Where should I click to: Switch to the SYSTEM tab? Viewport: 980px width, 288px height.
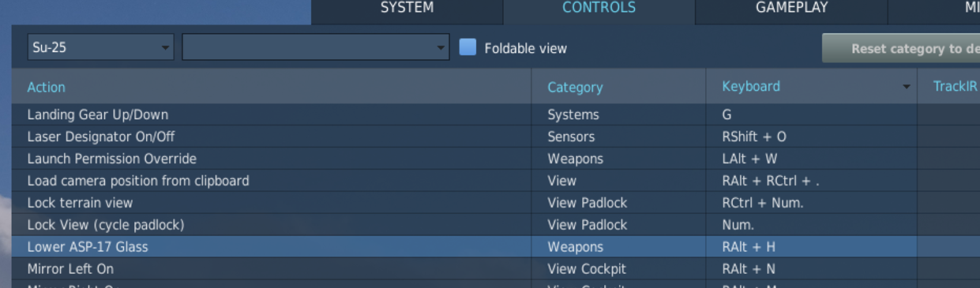407,9
